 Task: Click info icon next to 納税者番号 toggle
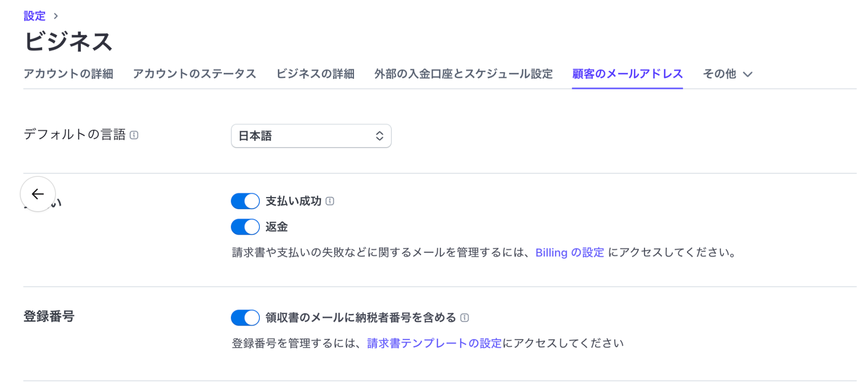[x=465, y=317]
